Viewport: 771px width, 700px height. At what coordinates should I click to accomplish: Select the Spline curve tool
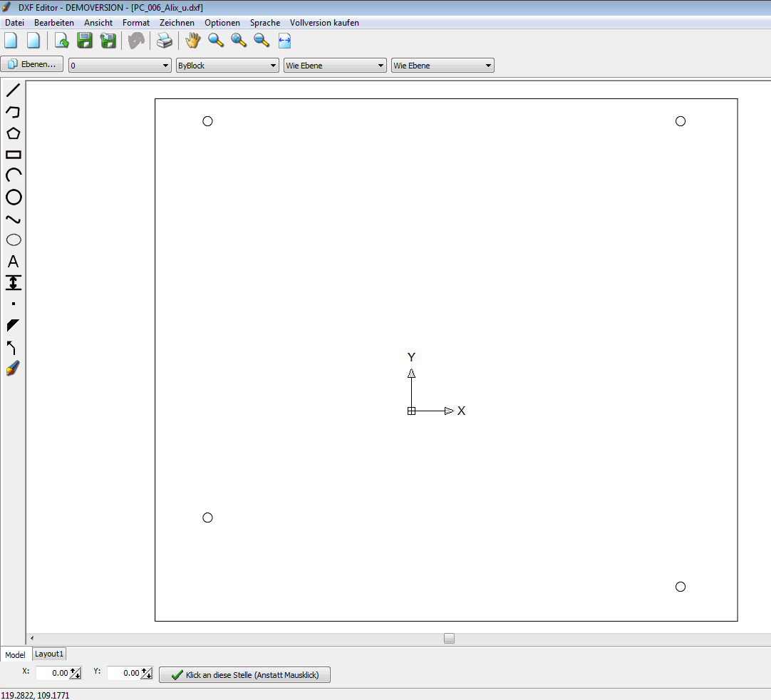pos(14,219)
